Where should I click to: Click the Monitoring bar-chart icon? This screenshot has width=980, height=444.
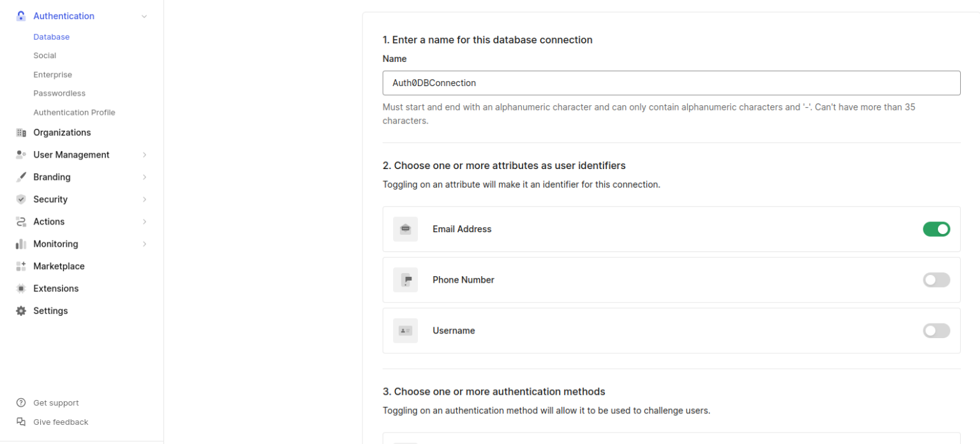click(x=21, y=244)
